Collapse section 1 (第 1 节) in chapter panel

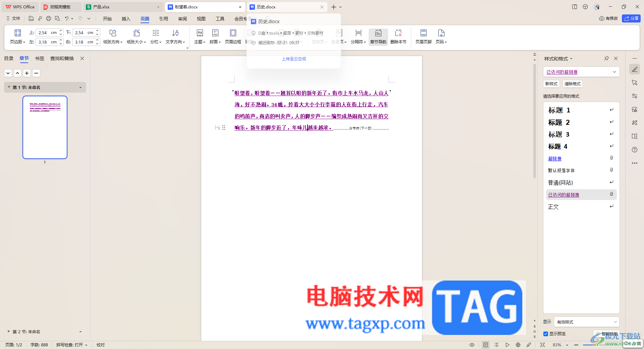pyautogui.click(x=9, y=87)
